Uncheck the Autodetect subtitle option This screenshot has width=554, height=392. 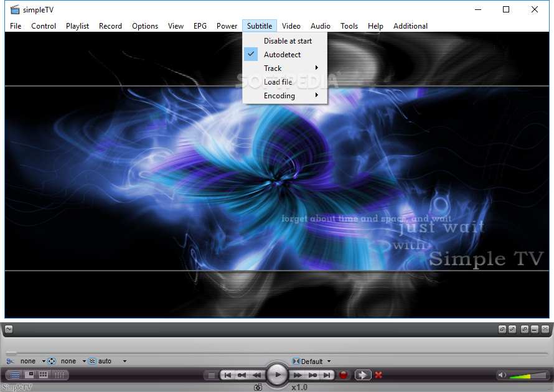284,54
